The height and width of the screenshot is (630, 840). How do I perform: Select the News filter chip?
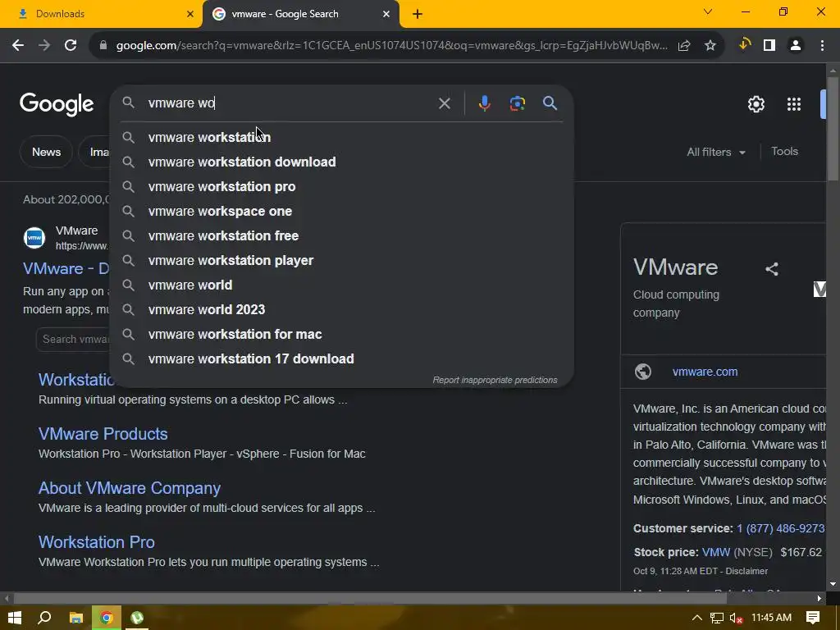(x=46, y=152)
